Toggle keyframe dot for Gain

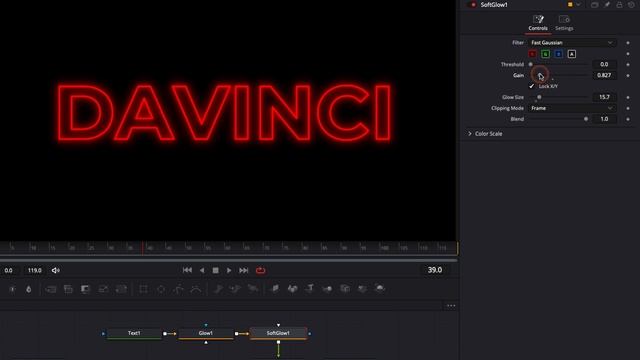coord(628,76)
